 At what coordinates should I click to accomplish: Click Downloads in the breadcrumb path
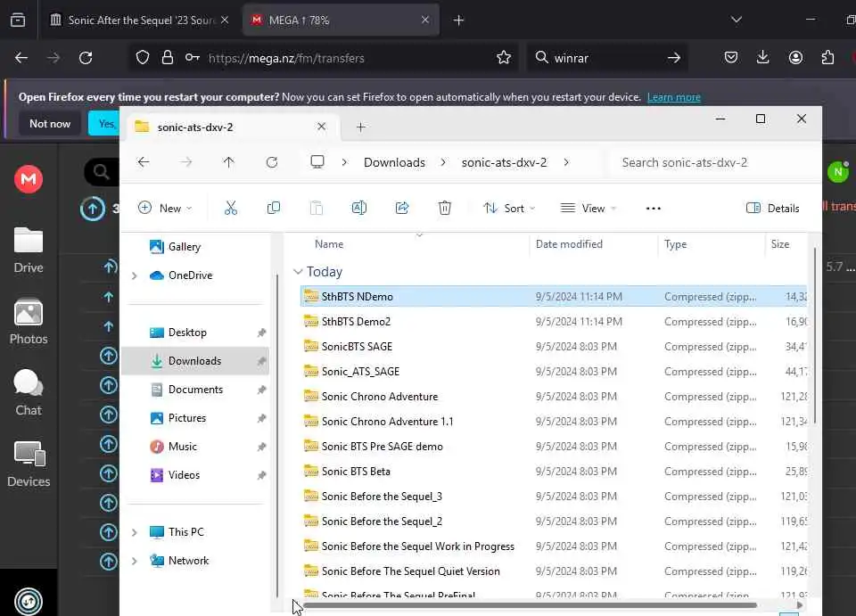394,162
